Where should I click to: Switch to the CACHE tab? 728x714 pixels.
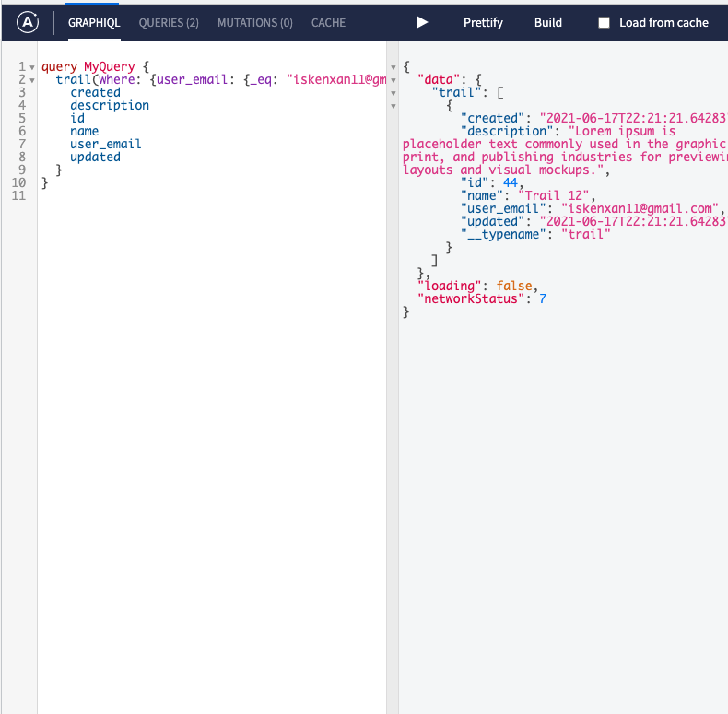point(328,22)
